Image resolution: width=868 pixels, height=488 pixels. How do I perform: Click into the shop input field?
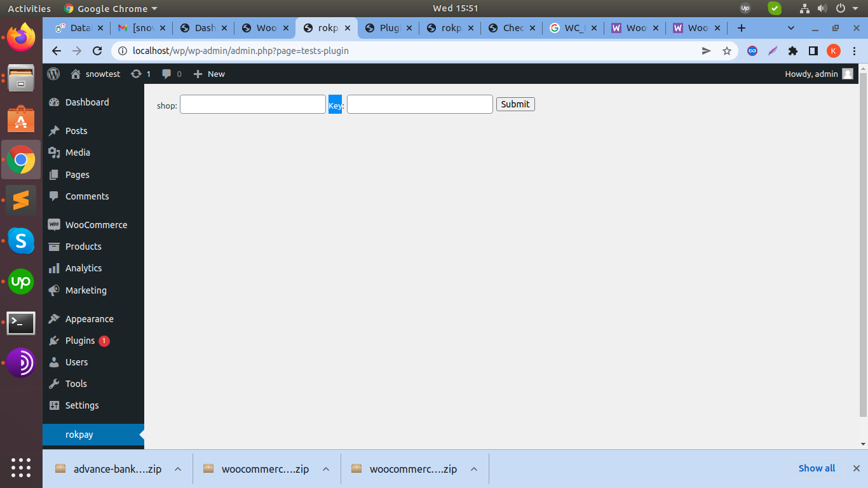tap(252, 104)
